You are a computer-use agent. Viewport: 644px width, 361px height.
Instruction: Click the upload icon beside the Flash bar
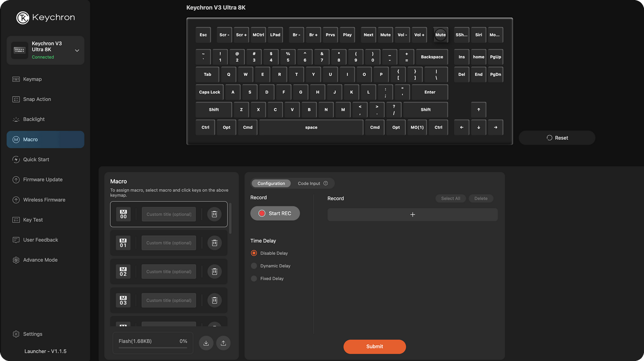pos(223,343)
